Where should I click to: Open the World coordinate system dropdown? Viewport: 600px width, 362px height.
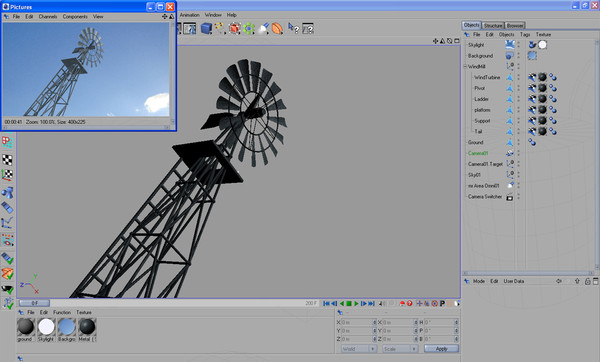(359, 349)
